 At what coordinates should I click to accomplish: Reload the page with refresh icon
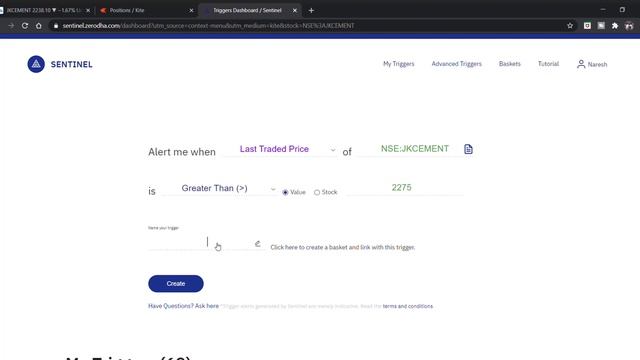click(25, 26)
